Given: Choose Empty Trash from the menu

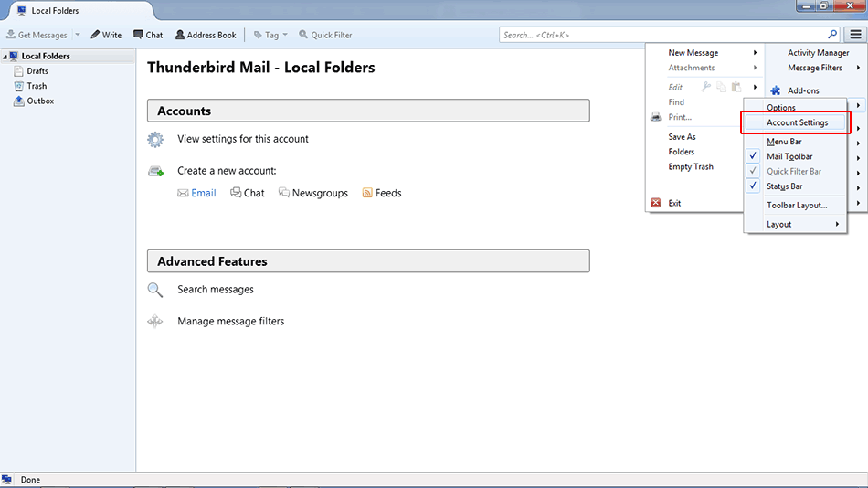Looking at the screenshot, I should tap(691, 166).
